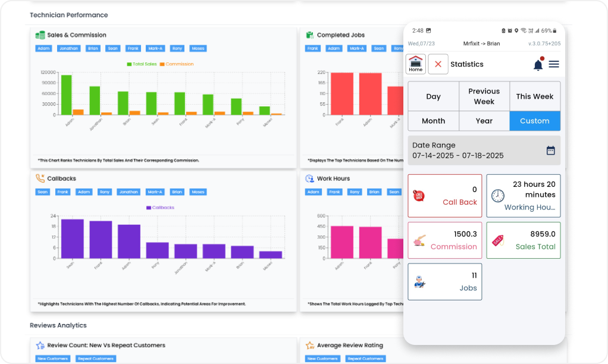Open the hamburger menu in the mobile app
Image resolution: width=608 pixels, height=364 pixels.
coord(554,64)
